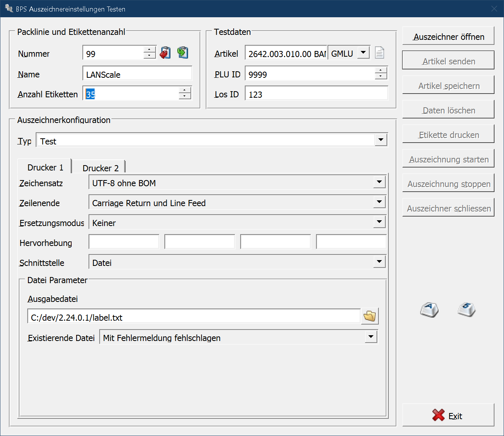The width and height of the screenshot is (504, 436).
Task: Expand the Existierende Datei dropdown
Action: click(370, 337)
